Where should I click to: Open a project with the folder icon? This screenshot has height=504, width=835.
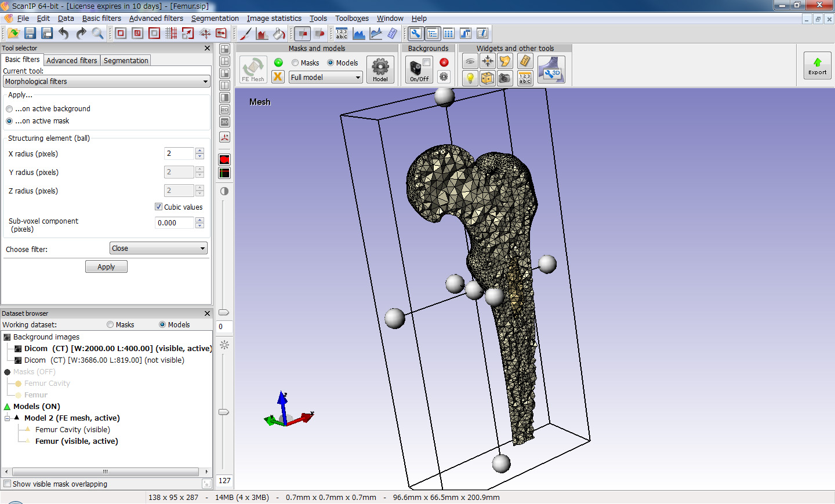click(13, 34)
